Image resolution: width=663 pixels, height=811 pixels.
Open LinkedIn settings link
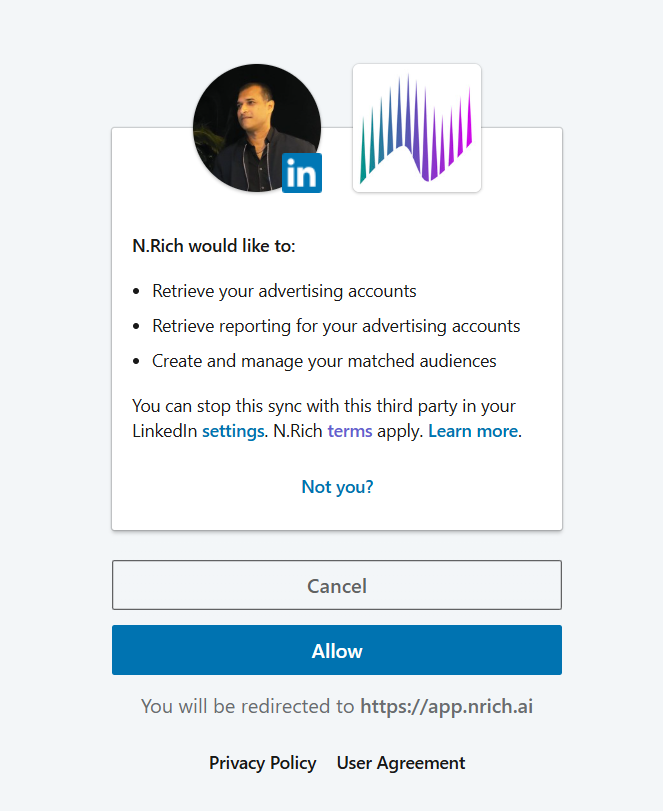coord(233,430)
